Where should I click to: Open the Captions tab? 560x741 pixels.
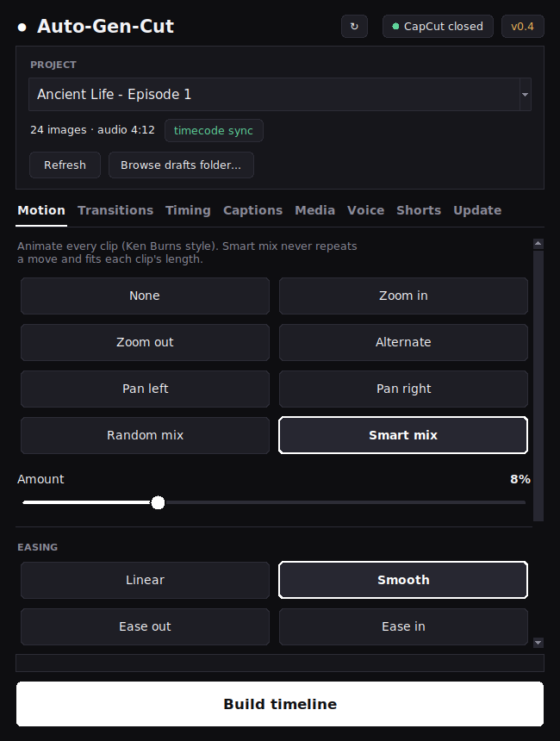click(x=252, y=210)
